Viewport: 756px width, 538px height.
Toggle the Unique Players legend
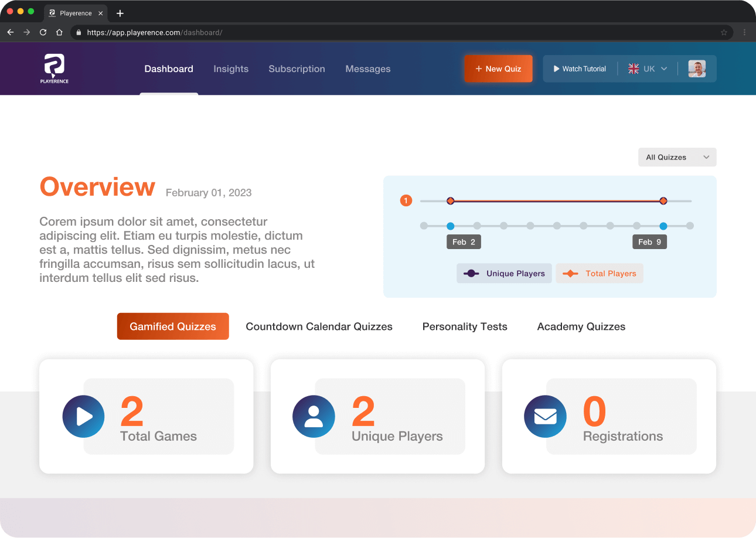504,273
